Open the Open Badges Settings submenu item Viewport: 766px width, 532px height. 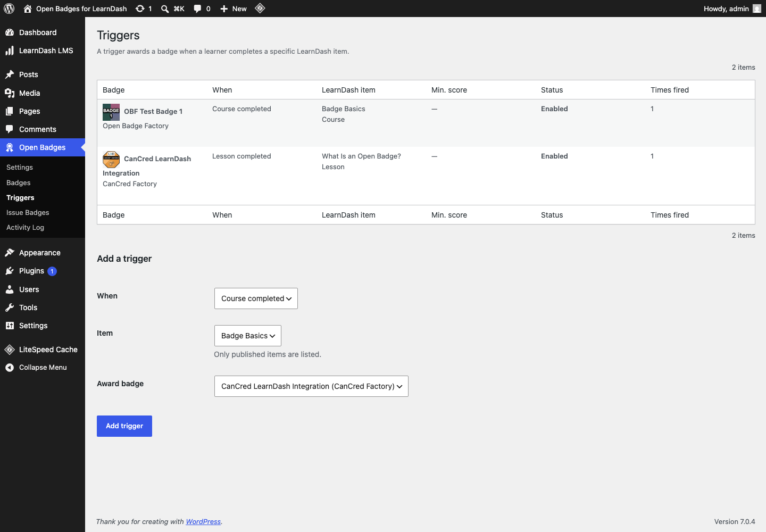pyautogui.click(x=20, y=168)
